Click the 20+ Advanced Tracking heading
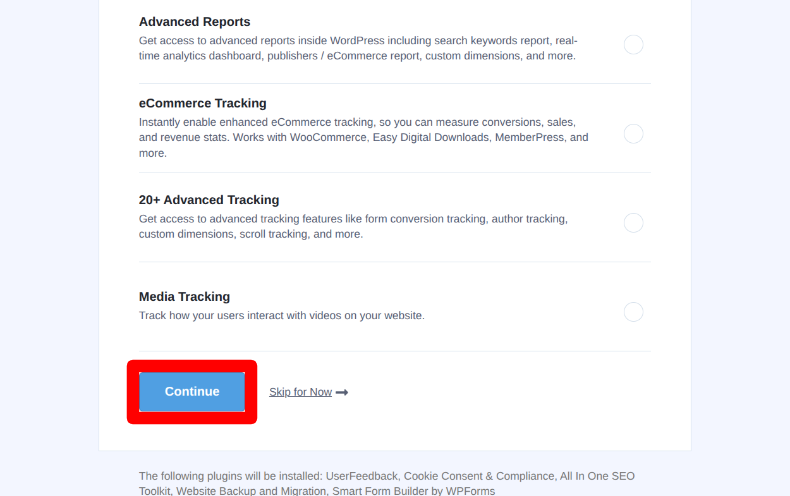 (x=208, y=200)
